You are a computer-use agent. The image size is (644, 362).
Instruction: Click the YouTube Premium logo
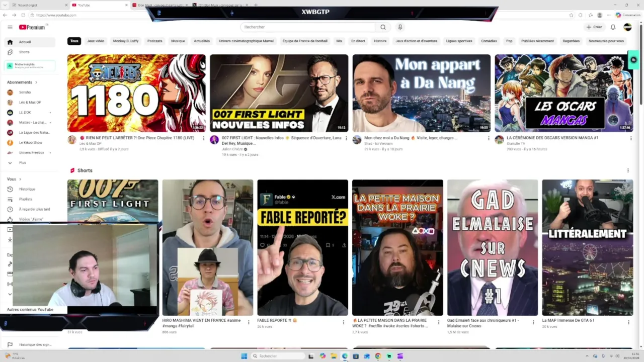32,27
